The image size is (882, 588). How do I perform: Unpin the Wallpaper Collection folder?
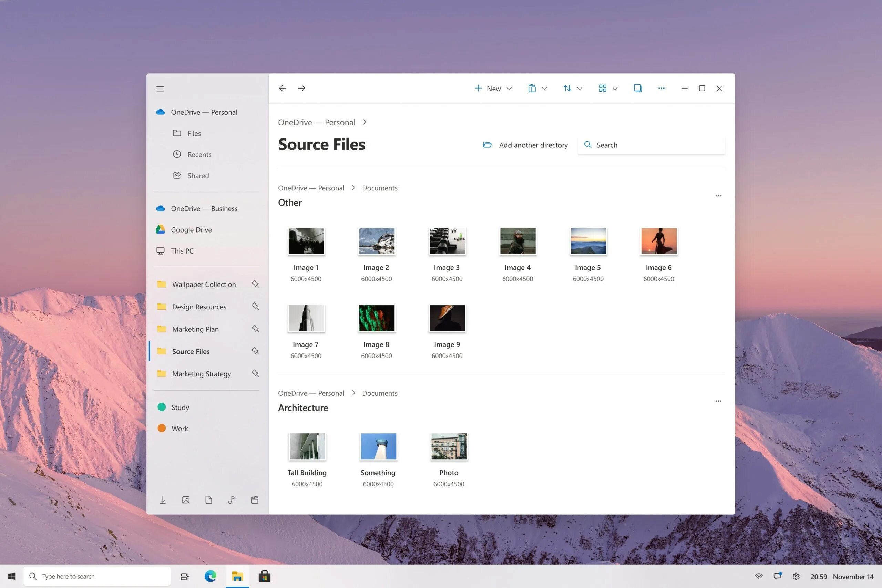tap(255, 284)
